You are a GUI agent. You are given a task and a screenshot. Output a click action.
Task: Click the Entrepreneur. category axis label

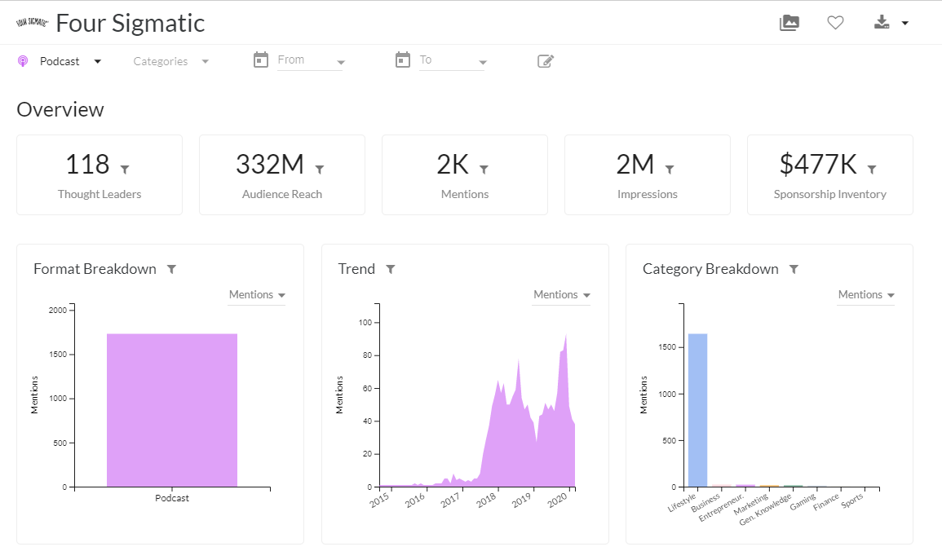click(721, 508)
